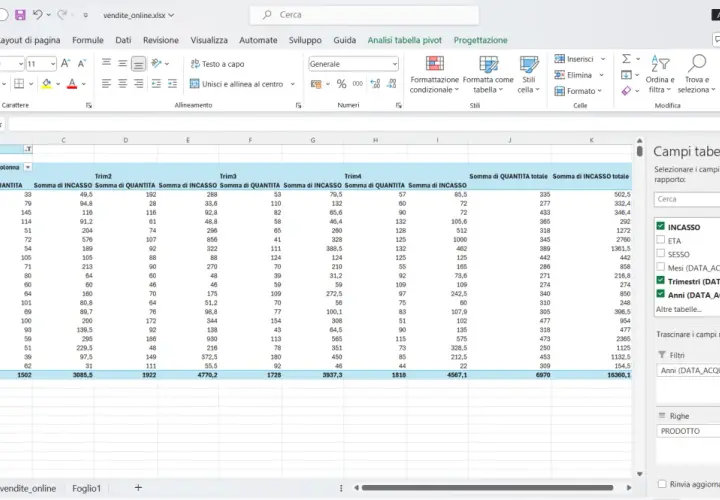Screen dimensions: 720x500
Task: Open Ordina e filtra
Action: (660, 73)
